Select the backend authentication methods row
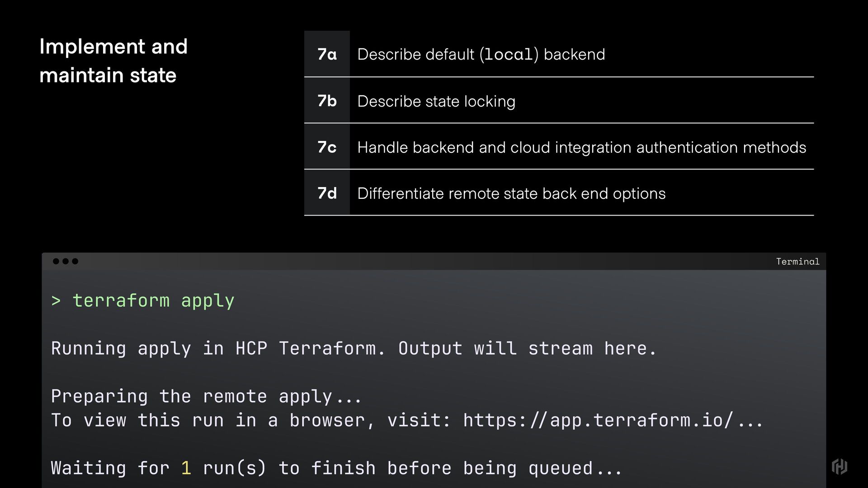This screenshot has height=488, width=868. [559, 146]
